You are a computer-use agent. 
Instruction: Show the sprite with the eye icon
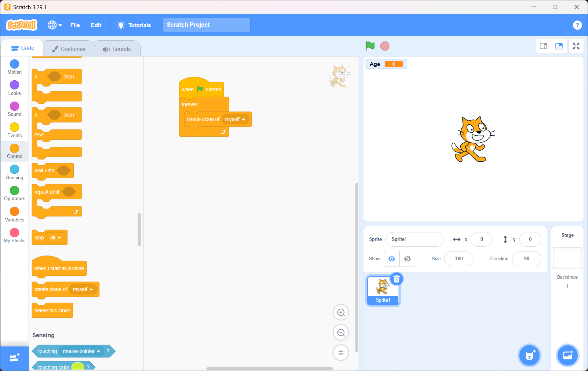point(392,259)
